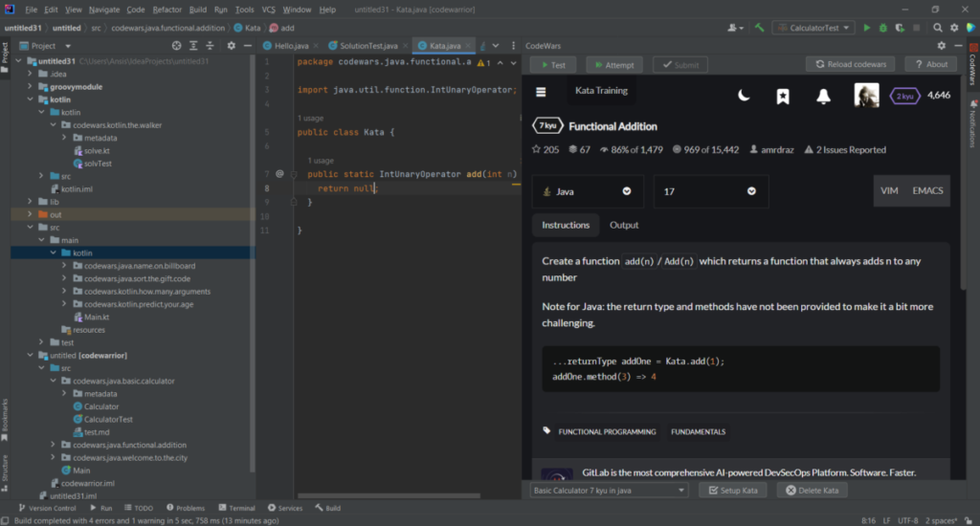Open user profile avatar

866,96
